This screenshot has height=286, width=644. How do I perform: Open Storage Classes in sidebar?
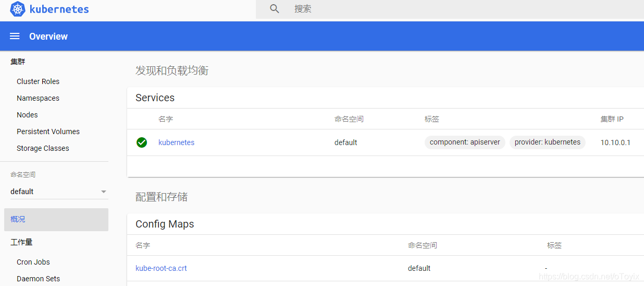[x=43, y=148]
